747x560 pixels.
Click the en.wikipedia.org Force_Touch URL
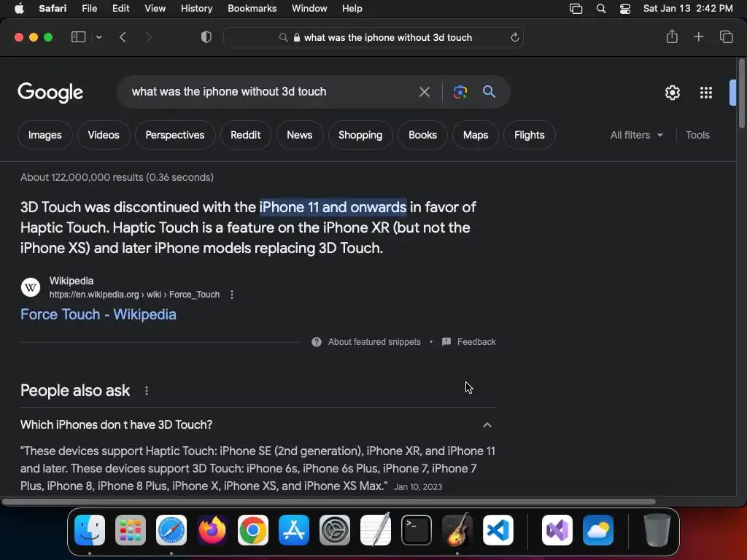(134, 295)
